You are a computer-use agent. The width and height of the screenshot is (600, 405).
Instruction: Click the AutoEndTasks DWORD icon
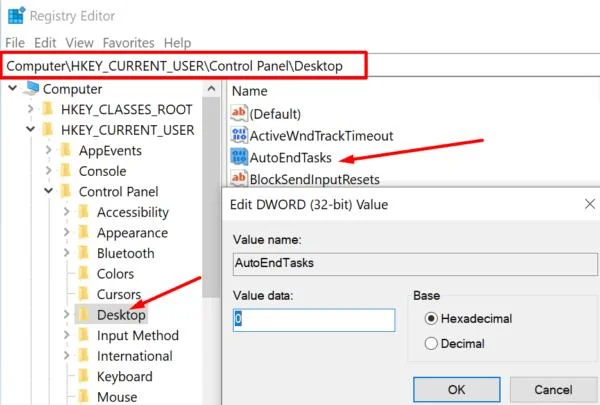(x=239, y=157)
